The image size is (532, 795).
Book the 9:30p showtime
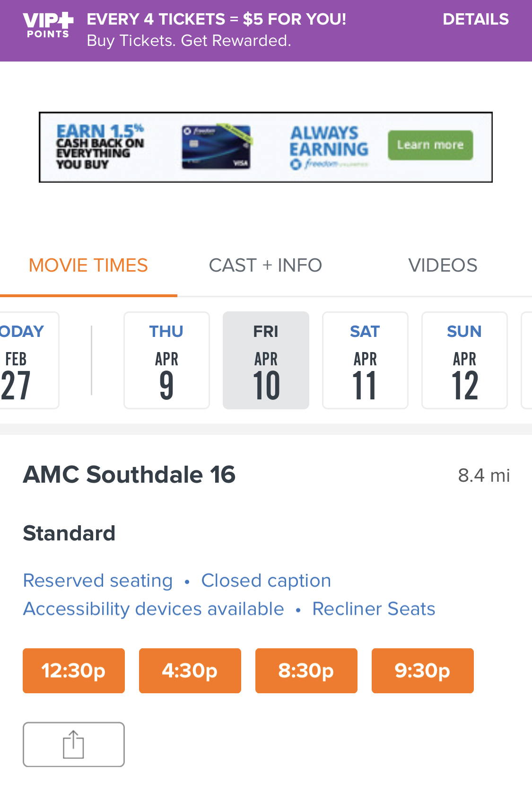point(422,671)
